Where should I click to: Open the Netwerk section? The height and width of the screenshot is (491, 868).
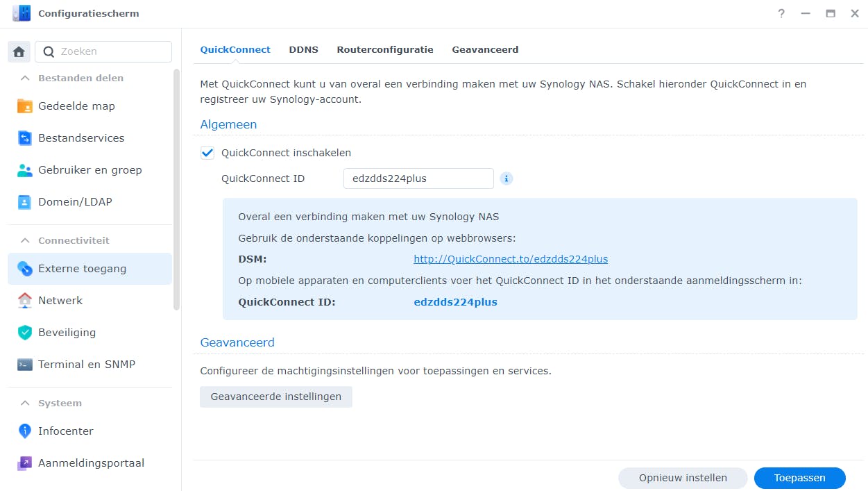coord(60,300)
